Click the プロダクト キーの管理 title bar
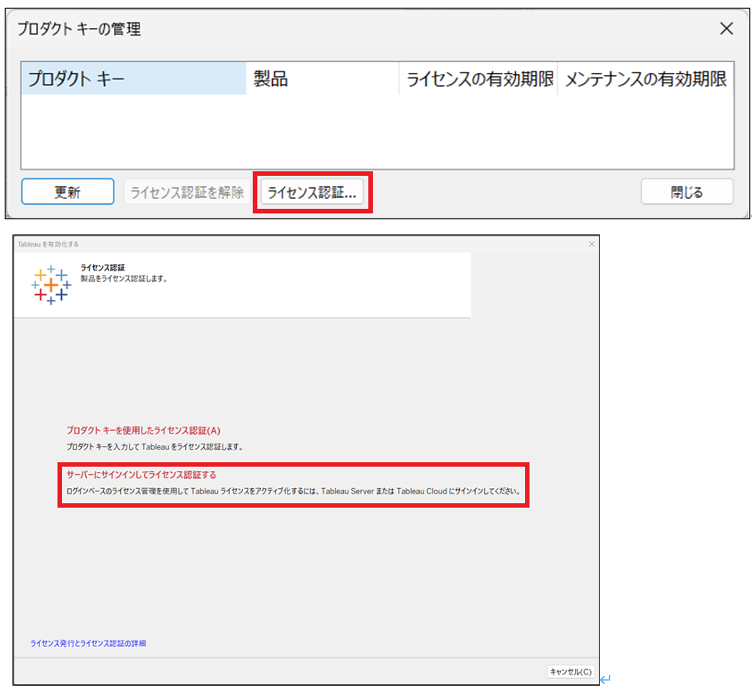The height and width of the screenshot is (692, 752). coord(300,28)
